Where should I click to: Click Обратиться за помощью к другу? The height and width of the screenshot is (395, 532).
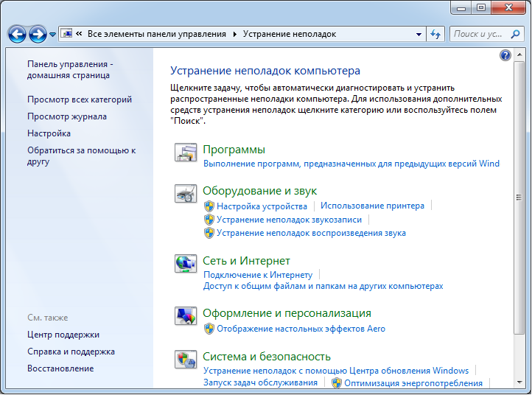pos(82,155)
